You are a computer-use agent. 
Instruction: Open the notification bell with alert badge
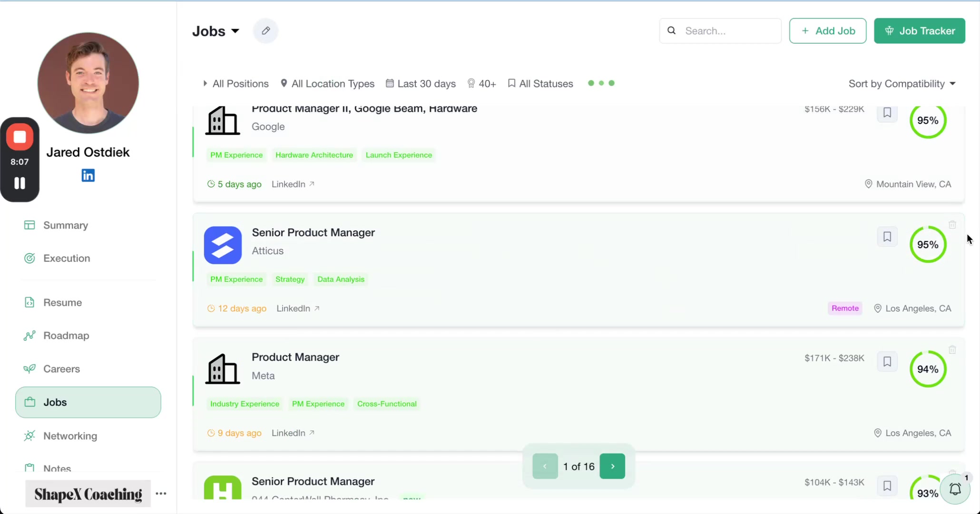pos(956,489)
